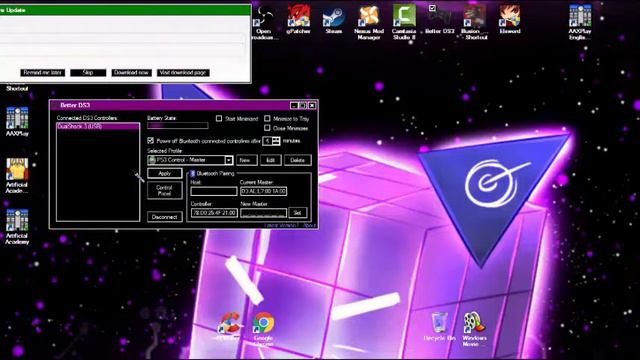Click the Disconnect button

[x=164, y=217]
